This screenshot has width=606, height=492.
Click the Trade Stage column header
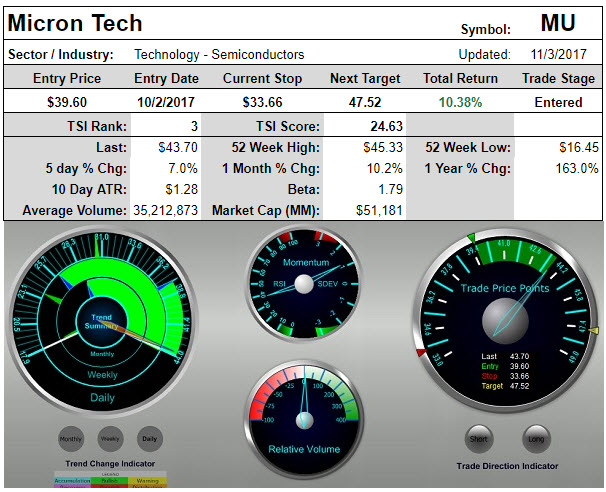click(x=558, y=78)
